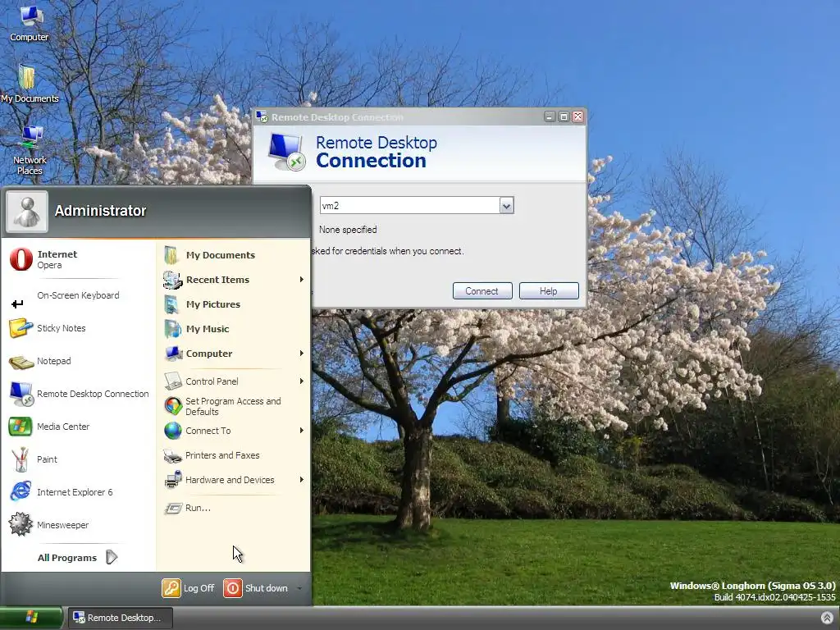Open the Media Center icon
840x630 pixels.
click(x=21, y=427)
